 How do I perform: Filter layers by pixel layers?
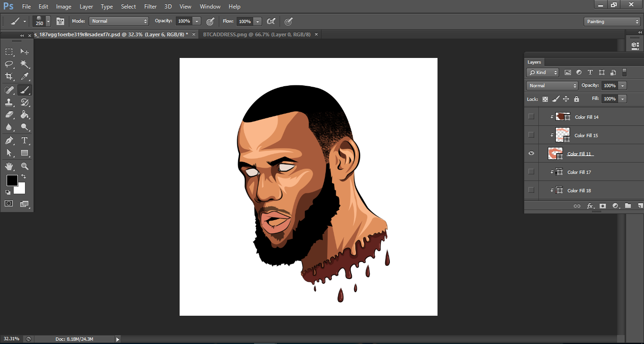(x=568, y=73)
